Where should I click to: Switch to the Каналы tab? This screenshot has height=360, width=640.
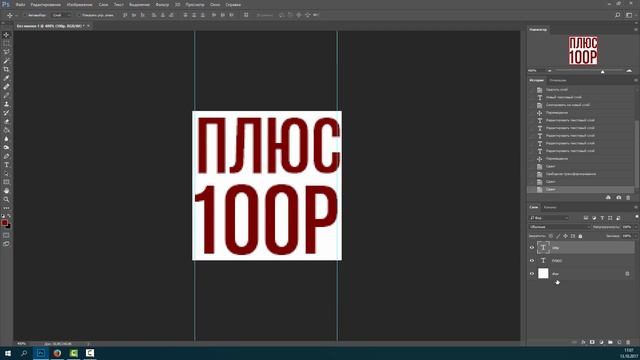tap(550, 207)
